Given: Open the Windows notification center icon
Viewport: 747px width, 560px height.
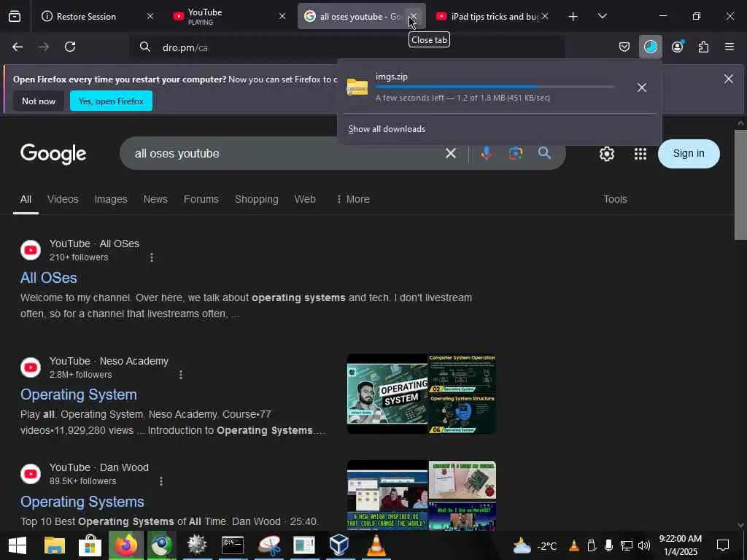Looking at the screenshot, I should pyautogui.click(x=723, y=545).
